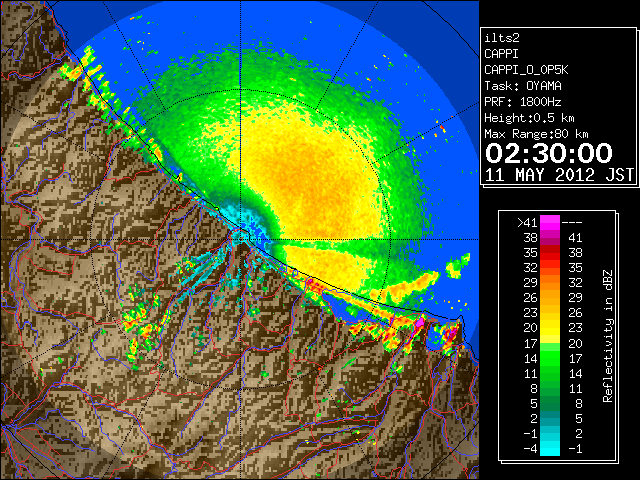Screen dimensions: 640x480
Task: Click the ">41" legend label
Action: coord(527,222)
